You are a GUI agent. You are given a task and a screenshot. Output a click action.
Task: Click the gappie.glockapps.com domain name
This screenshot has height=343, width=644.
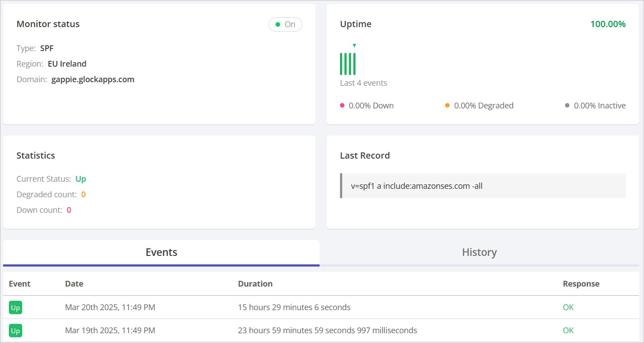(x=93, y=80)
